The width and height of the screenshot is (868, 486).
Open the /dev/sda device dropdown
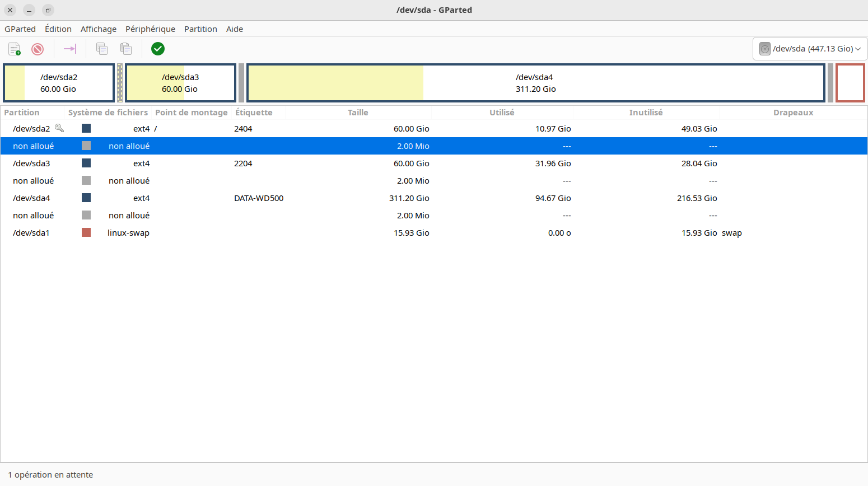pos(810,49)
